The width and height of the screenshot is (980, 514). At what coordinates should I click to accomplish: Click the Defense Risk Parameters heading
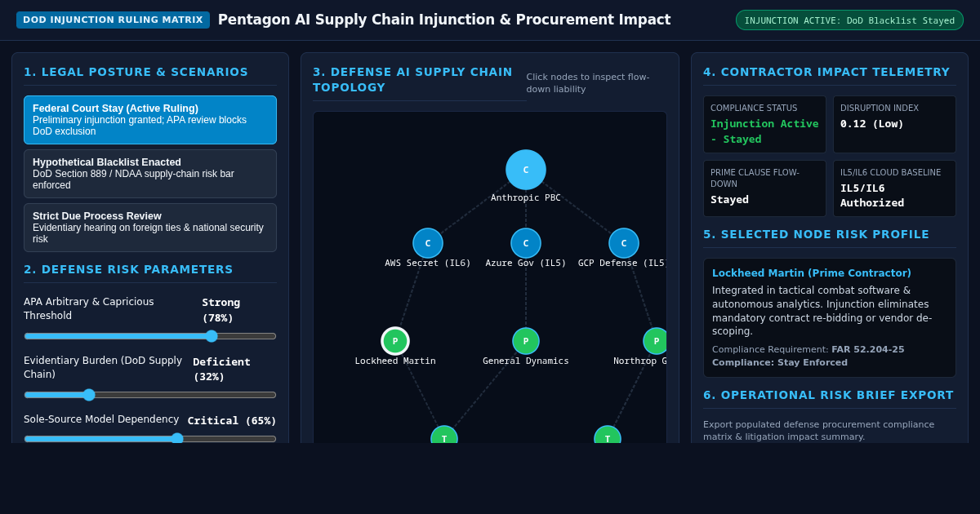tap(128, 269)
